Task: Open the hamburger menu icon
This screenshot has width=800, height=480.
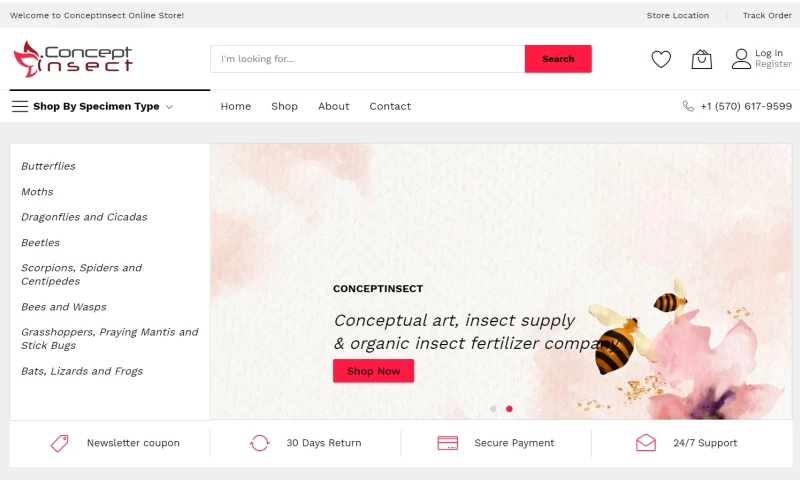Action: (20, 106)
